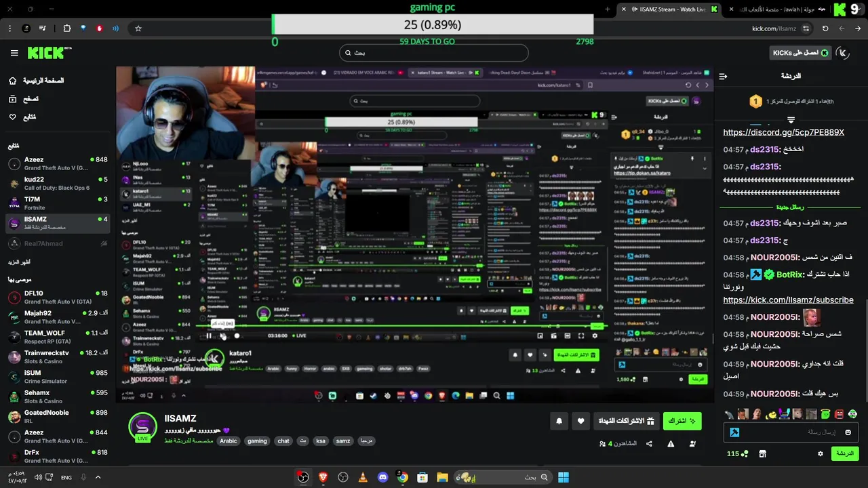This screenshot has height=488, width=868.
Task: Open the Sehamx Slots & Casino channel
Action: pos(58,396)
